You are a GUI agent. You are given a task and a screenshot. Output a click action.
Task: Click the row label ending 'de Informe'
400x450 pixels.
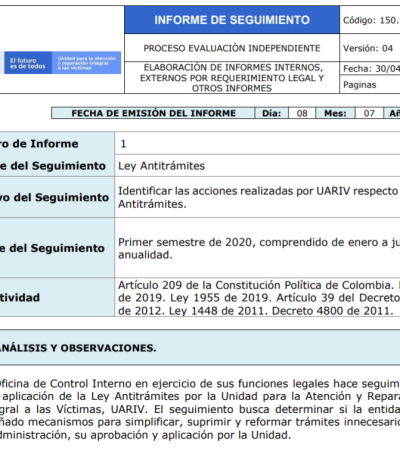39,144
